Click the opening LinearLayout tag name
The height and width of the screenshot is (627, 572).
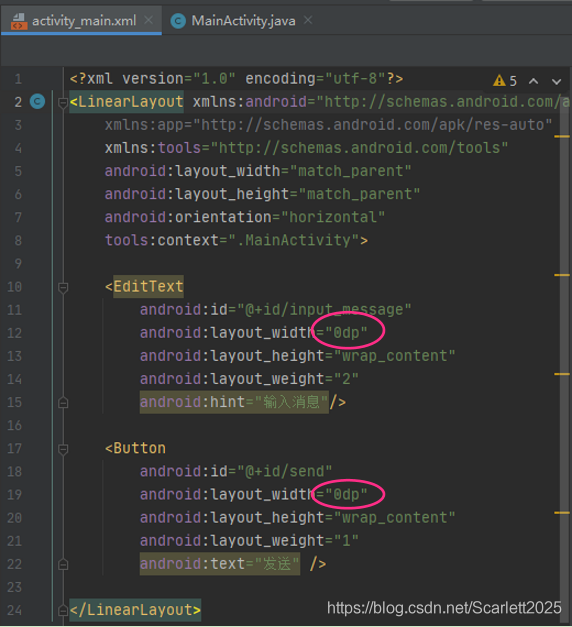131,102
